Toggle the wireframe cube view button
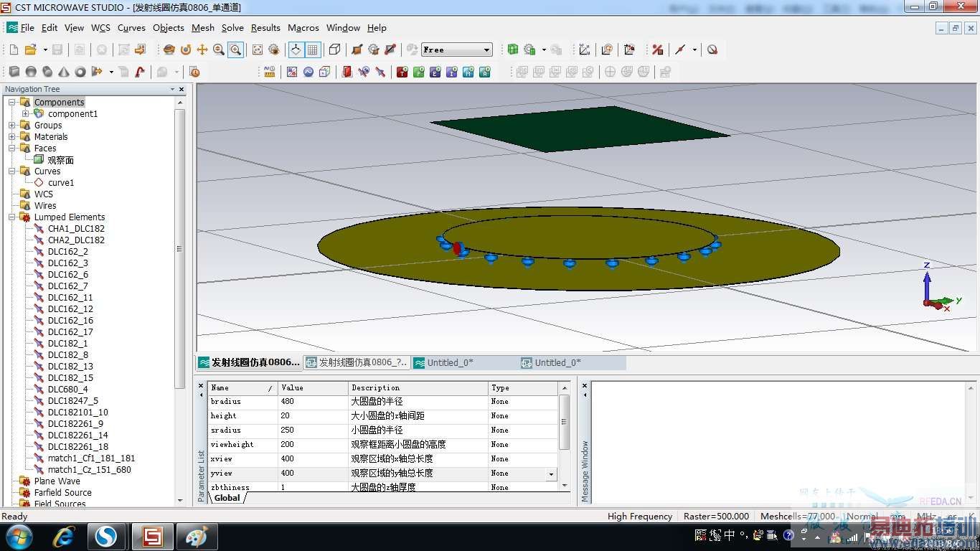This screenshot has height=551, width=980. pos(334,50)
